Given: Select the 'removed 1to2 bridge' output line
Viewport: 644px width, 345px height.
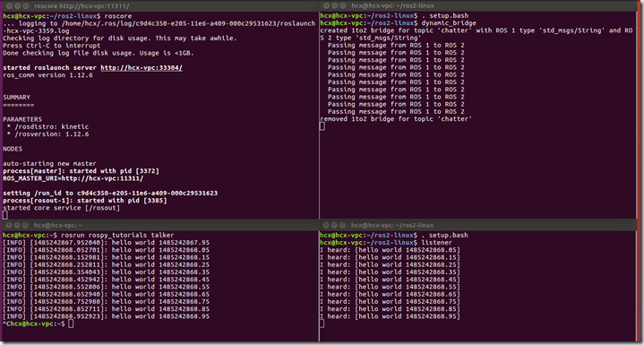Looking at the screenshot, I should (x=396, y=119).
